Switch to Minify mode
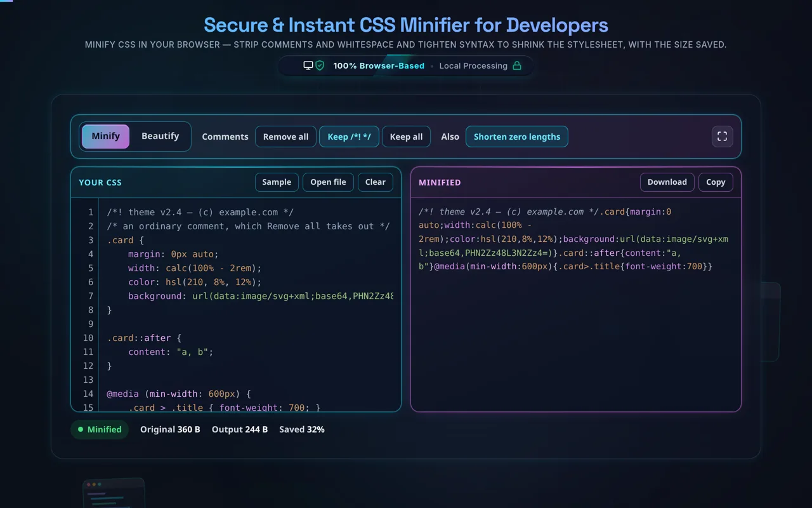The width and height of the screenshot is (812, 508). click(x=106, y=137)
